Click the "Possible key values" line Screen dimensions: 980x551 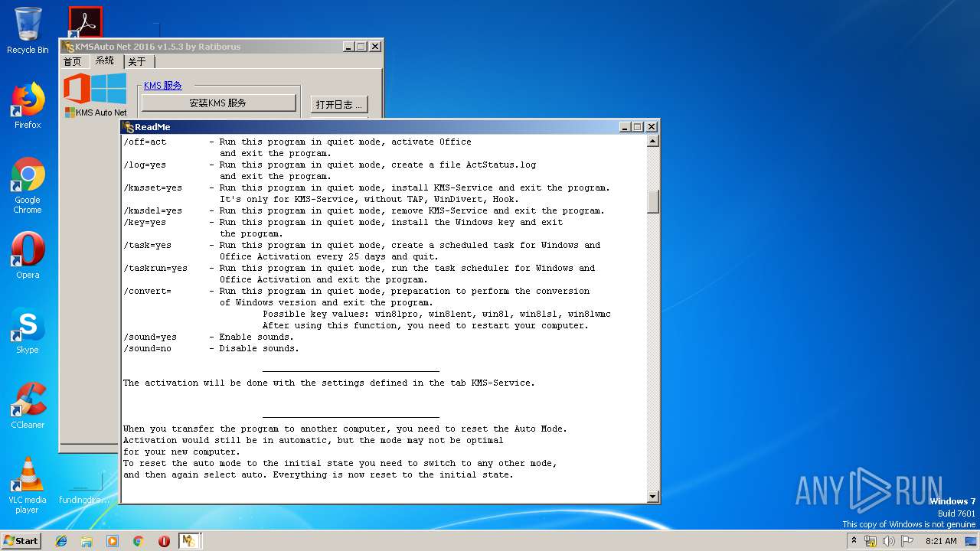(x=436, y=314)
